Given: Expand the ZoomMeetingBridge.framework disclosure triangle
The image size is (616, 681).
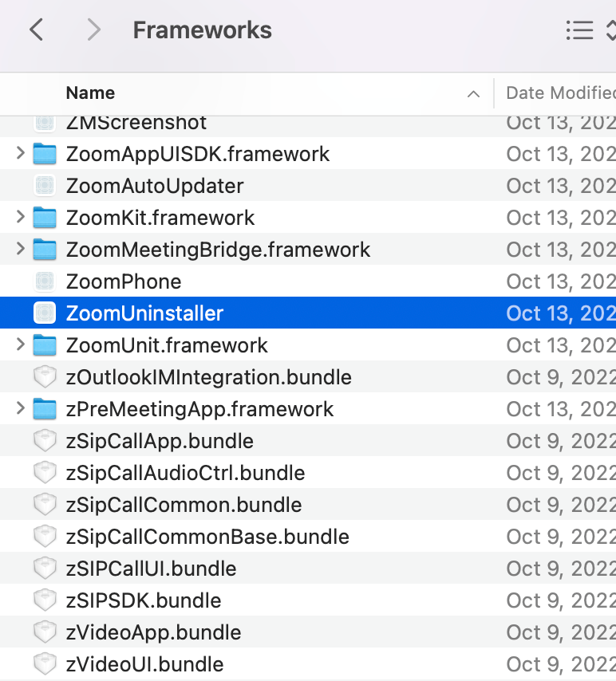Looking at the screenshot, I should pyautogui.click(x=21, y=249).
